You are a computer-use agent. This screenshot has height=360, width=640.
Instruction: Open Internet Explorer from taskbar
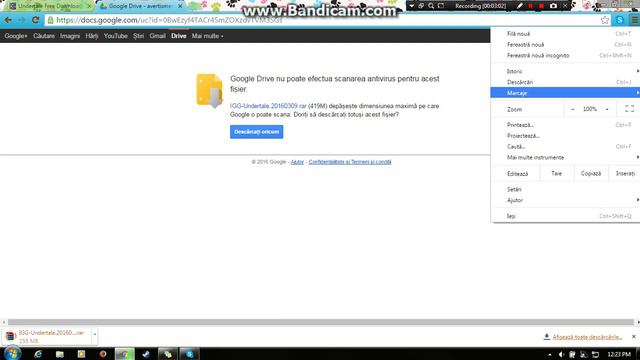click(38, 354)
